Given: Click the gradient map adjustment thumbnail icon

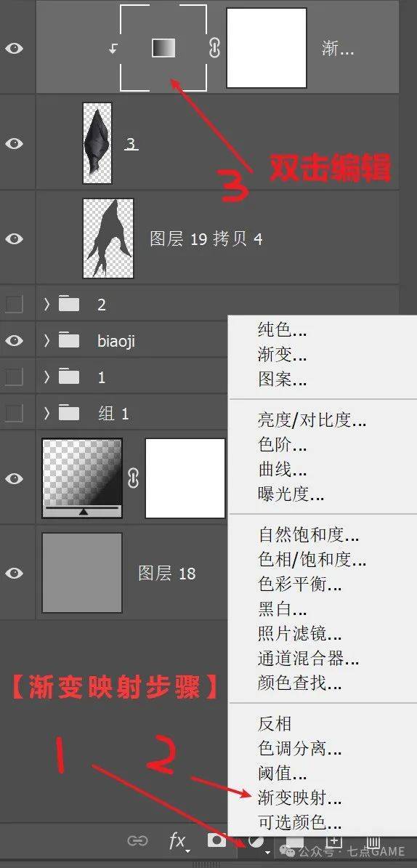Looking at the screenshot, I should pos(163,48).
